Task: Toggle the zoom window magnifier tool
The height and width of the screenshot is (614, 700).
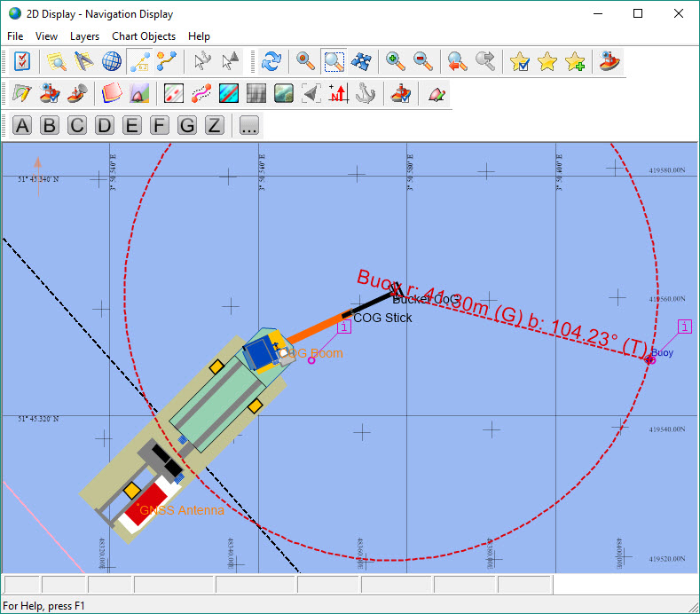Action: [334, 61]
